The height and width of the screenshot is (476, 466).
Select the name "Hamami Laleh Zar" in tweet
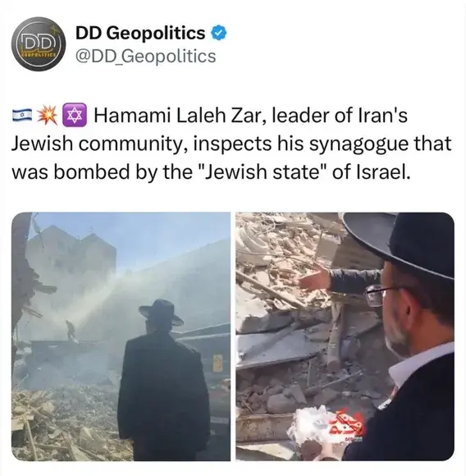[177, 116]
